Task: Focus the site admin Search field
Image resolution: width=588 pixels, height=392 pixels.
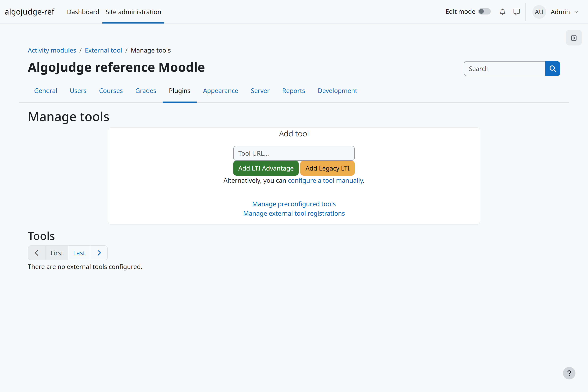Action: point(505,68)
